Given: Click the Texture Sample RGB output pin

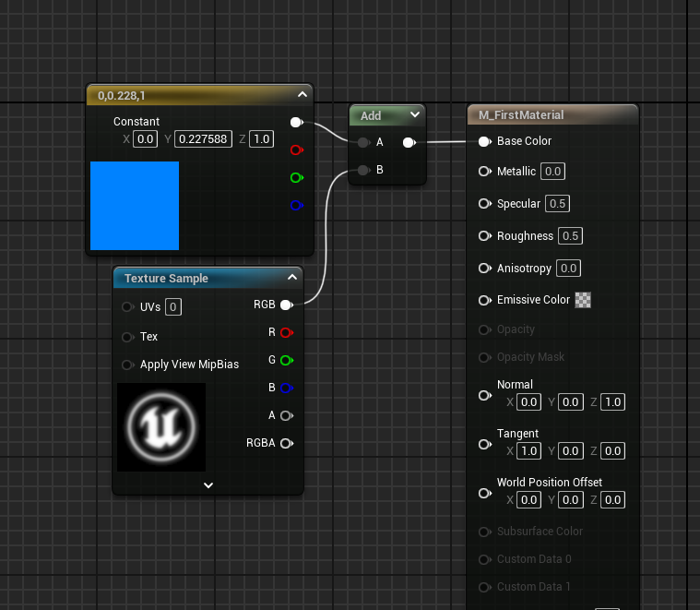Looking at the screenshot, I should coord(287,305).
